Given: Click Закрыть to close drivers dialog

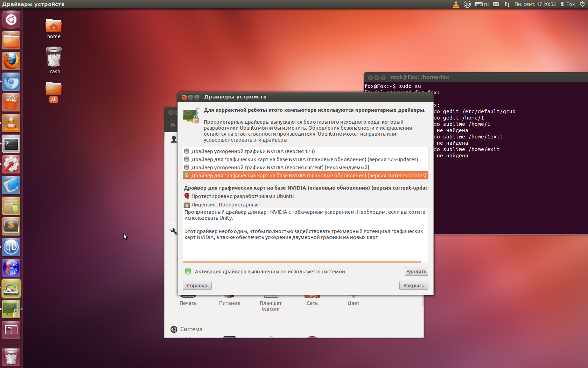Looking at the screenshot, I should [x=414, y=286].
